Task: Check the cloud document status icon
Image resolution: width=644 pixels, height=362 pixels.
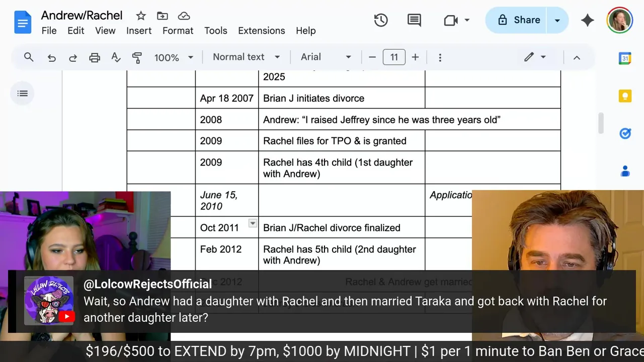Action: point(184,16)
